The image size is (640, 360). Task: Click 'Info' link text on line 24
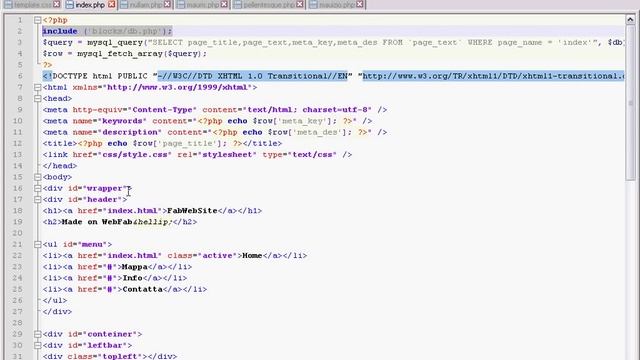coord(133,278)
